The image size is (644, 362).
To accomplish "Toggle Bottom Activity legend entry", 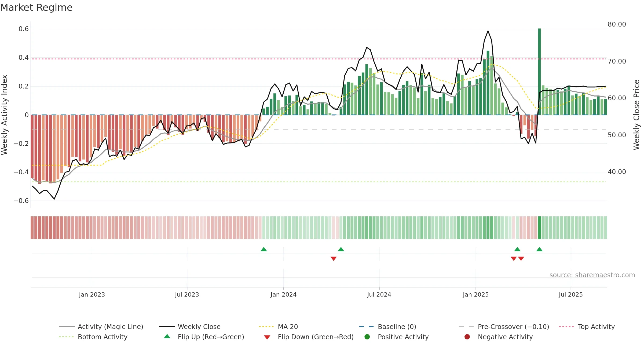I will click(93, 337).
